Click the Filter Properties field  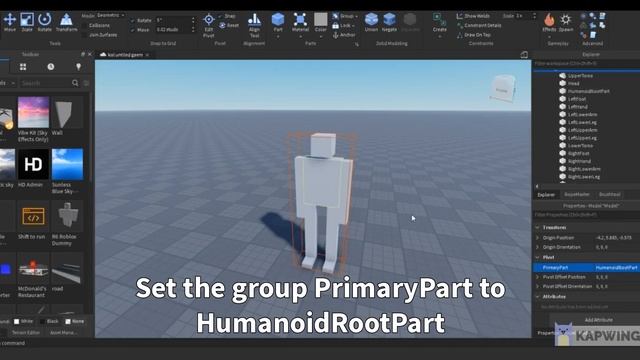[x=587, y=215]
